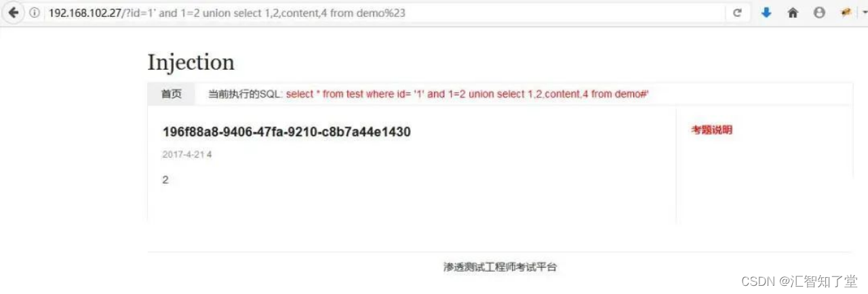The image size is (868, 294).
Task: Click the 2017-4-21 date line
Action: 187,154
